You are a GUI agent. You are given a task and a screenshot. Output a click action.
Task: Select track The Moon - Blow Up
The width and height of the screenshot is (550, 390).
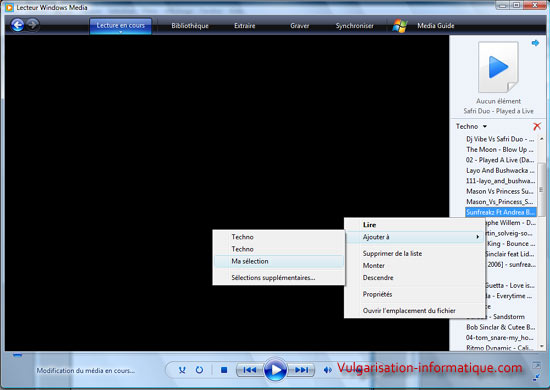point(500,150)
